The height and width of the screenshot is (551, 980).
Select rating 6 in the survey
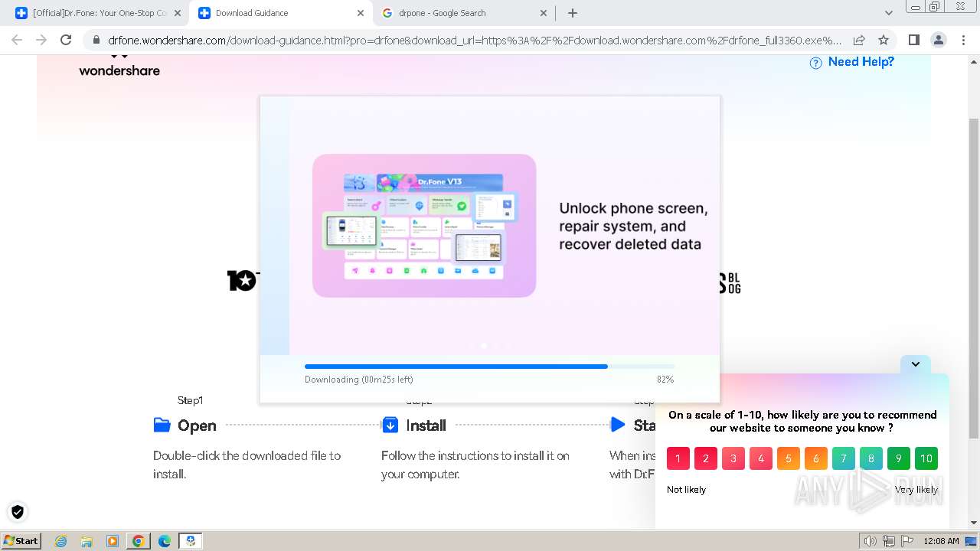pos(816,458)
